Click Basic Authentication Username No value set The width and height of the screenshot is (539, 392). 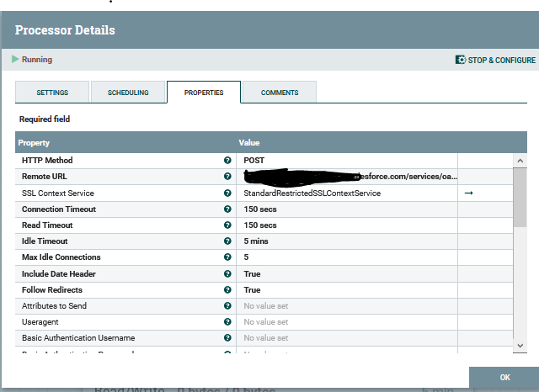(x=266, y=338)
